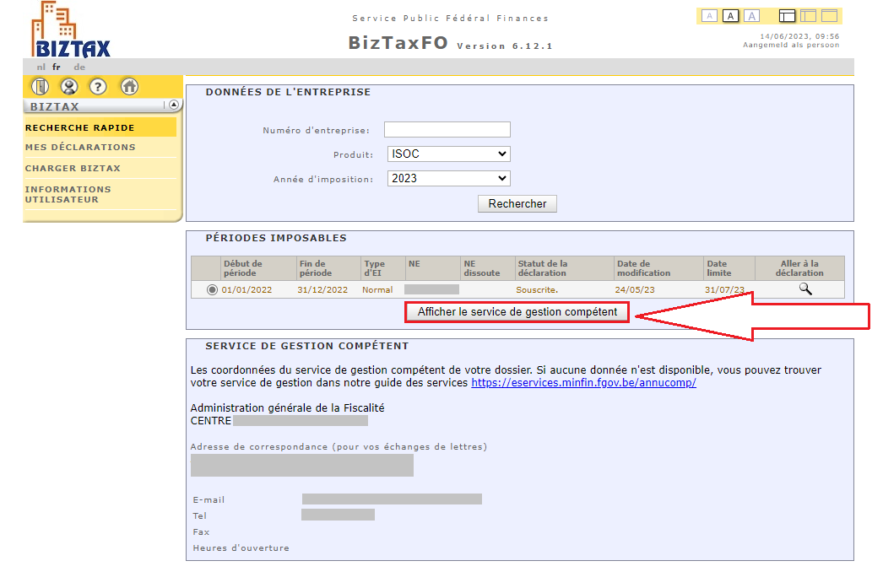This screenshot has height=588, width=883.
Task: Select the 01/01/2022 period radio button
Action: click(x=212, y=289)
